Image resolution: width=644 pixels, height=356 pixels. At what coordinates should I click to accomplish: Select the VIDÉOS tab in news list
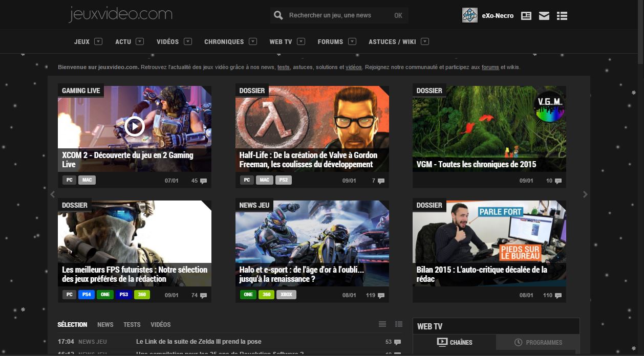pos(161,325)
